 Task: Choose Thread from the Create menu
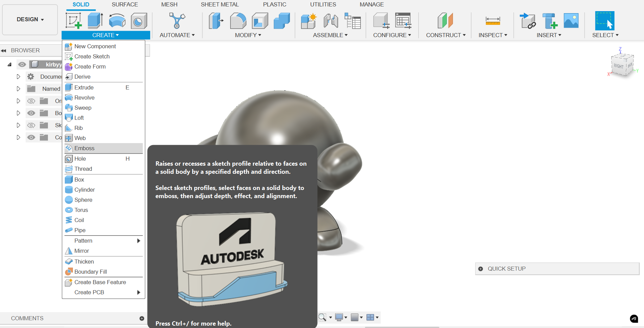(x=103, y=169)
